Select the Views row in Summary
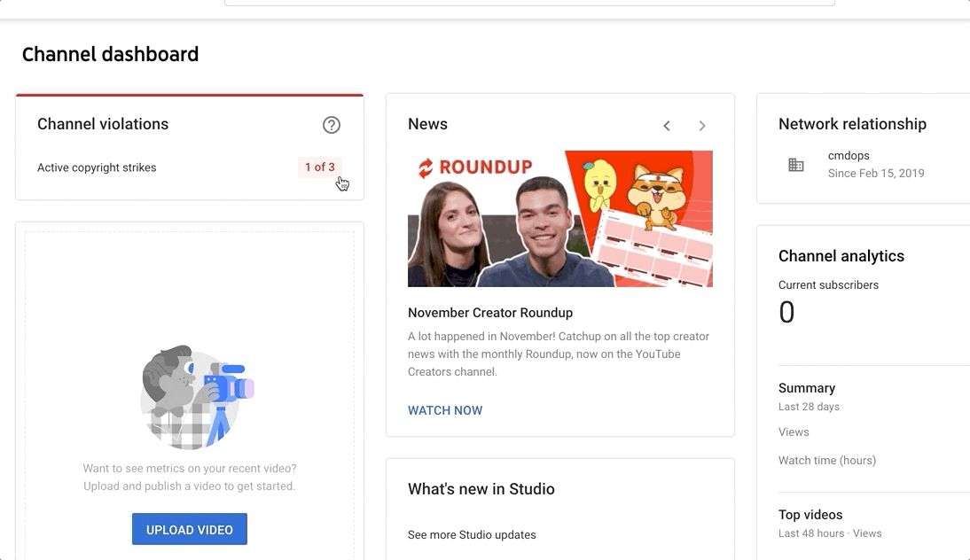Image resolution: width=970 pixels, height=560 pixels. (x=794, y=432)
